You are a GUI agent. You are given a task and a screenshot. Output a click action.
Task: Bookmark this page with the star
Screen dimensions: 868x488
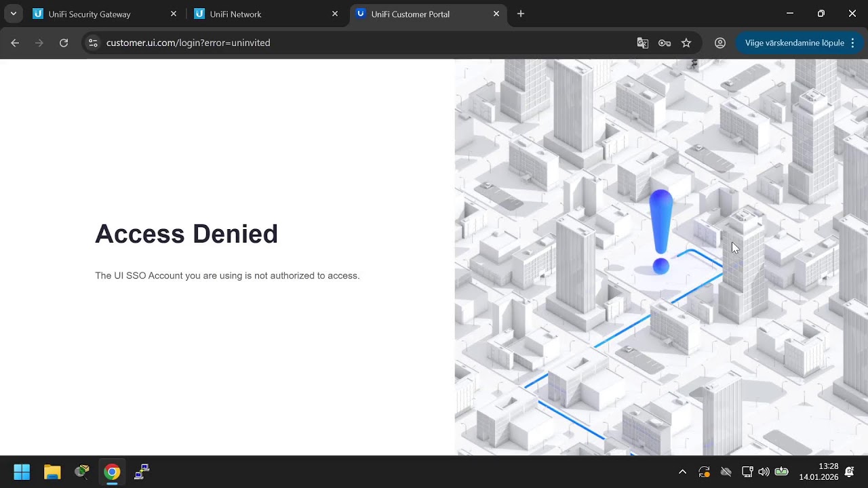click(x=686, y=43)
